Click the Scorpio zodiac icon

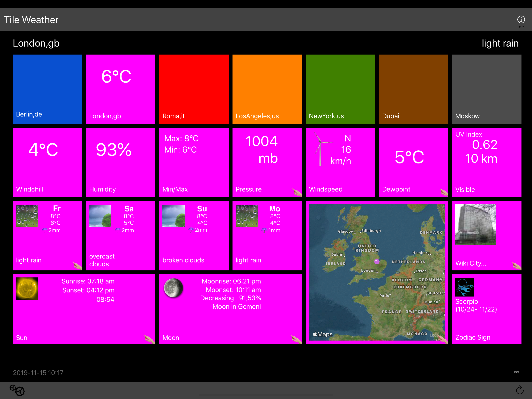click(464, 287)
